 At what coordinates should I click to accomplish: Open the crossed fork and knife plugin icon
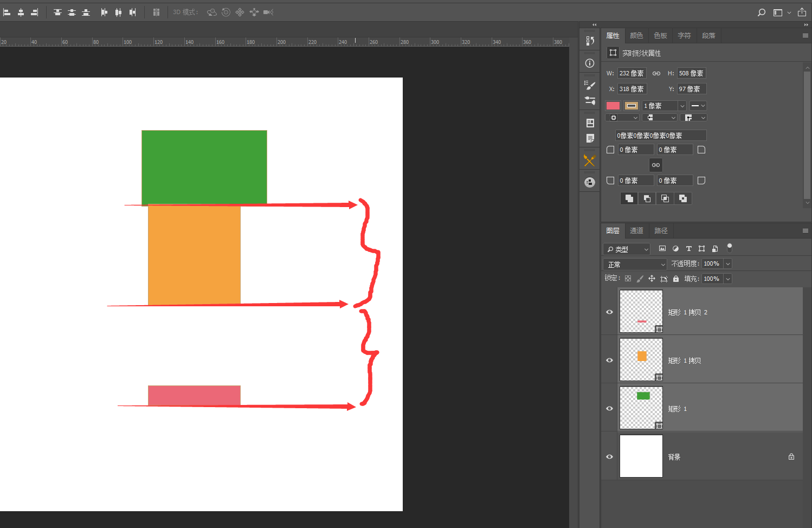[589, 160]
